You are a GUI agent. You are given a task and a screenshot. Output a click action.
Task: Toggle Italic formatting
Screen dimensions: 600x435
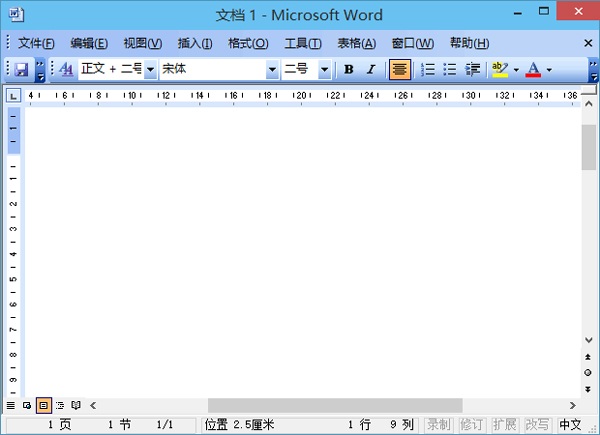click(x=371, y=69)
